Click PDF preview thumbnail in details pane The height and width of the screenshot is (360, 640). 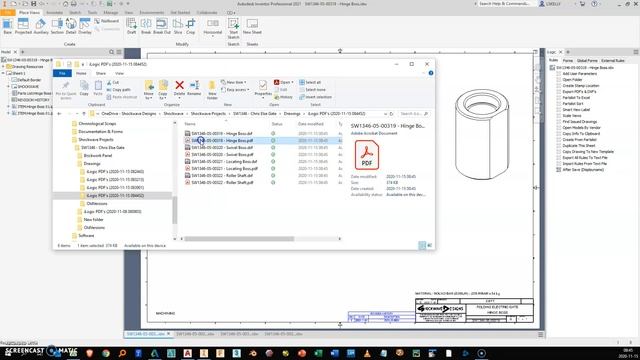pyautogui.click(x=367, y=155)
